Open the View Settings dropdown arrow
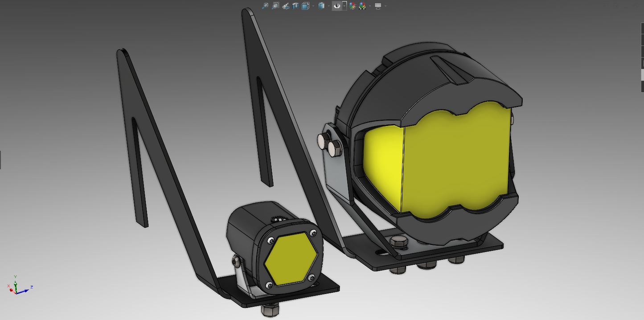Screen dimensions: 644x320 coord(385,6)
